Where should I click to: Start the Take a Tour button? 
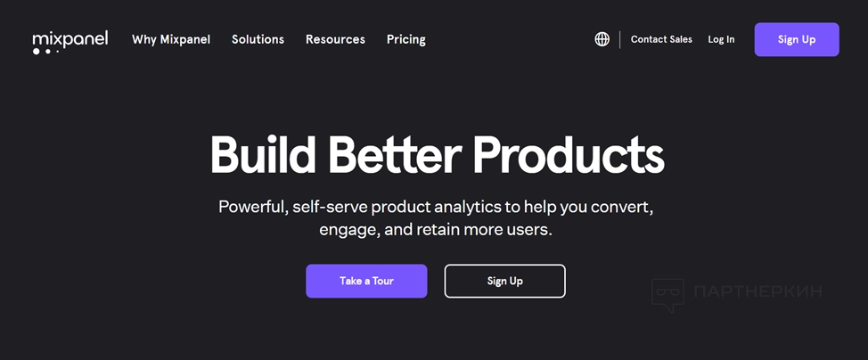click(x=366, y=281)
